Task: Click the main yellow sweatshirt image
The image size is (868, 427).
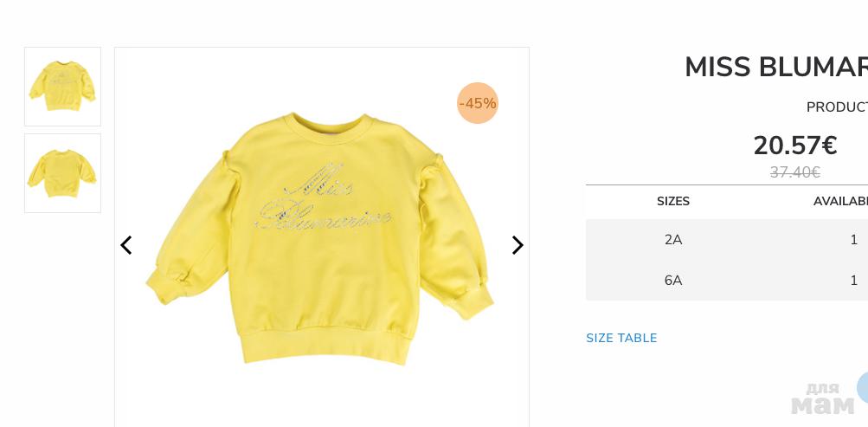Action: tap(320, 238)
